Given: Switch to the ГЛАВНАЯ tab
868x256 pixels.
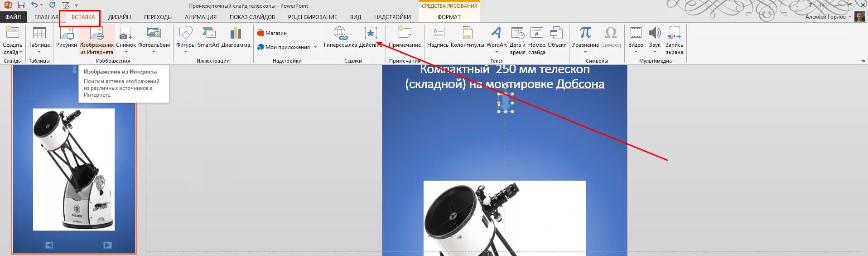Looking at the screenshot, I should (46, 17).
